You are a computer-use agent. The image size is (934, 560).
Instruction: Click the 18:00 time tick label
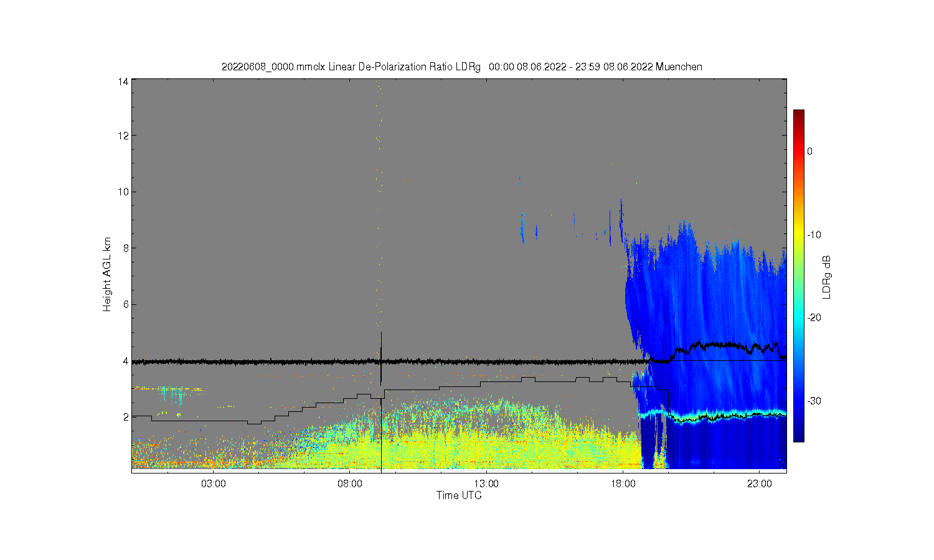[x=623, y=483]
